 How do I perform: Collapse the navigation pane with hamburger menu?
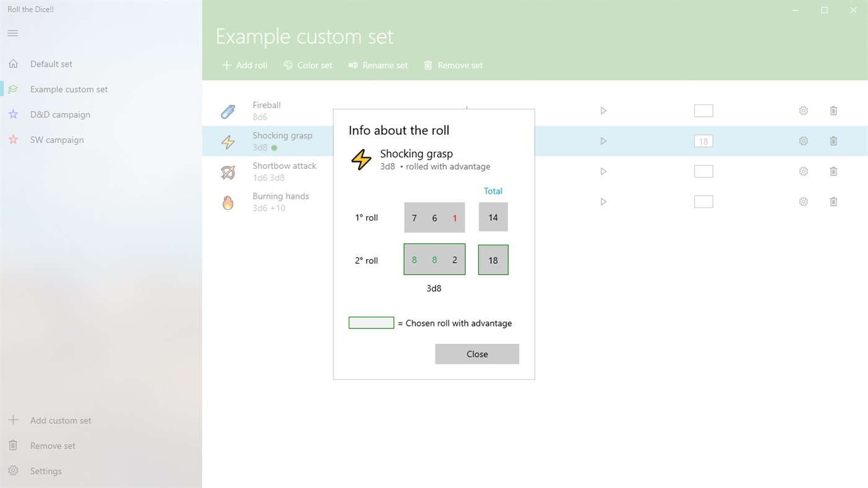pyautogui.click(x=12, y=33)
